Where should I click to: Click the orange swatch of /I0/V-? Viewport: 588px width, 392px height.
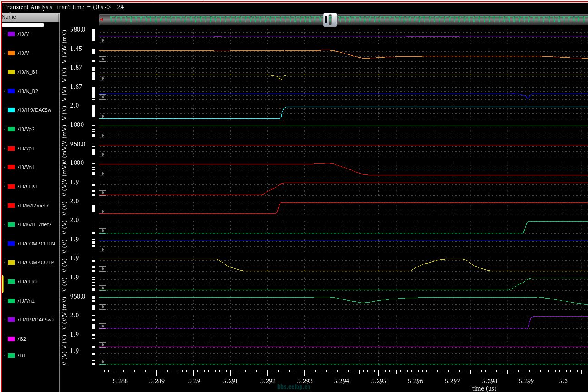pyautogui.click(x=11, y=53)
